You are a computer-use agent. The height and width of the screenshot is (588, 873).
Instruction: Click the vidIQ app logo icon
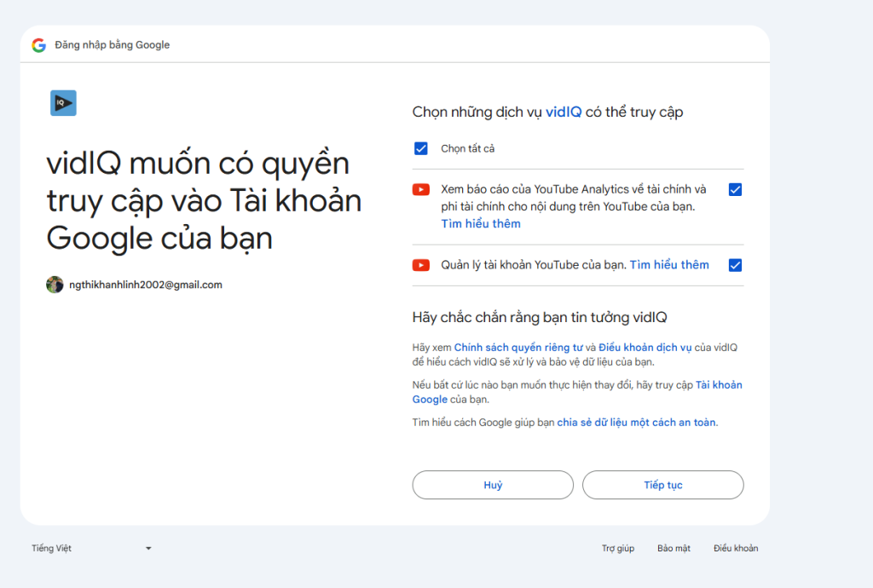pos(63,102)
